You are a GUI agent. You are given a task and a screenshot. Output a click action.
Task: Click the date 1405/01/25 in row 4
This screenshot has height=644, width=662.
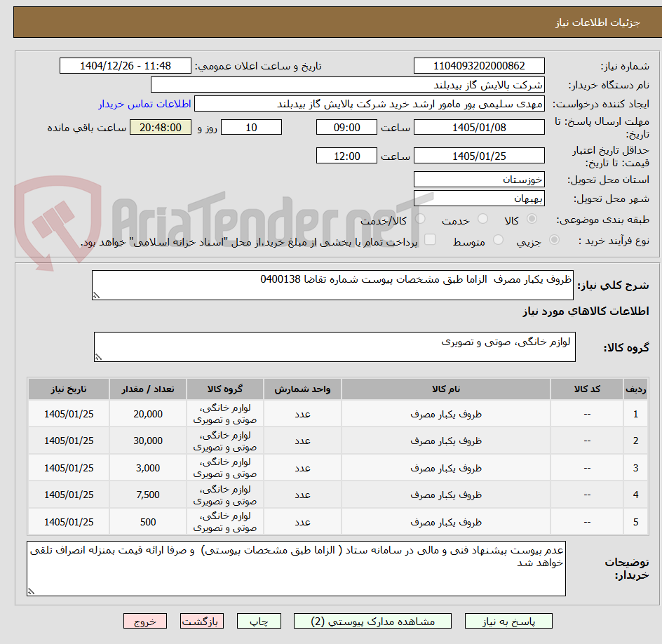(69, 495)
